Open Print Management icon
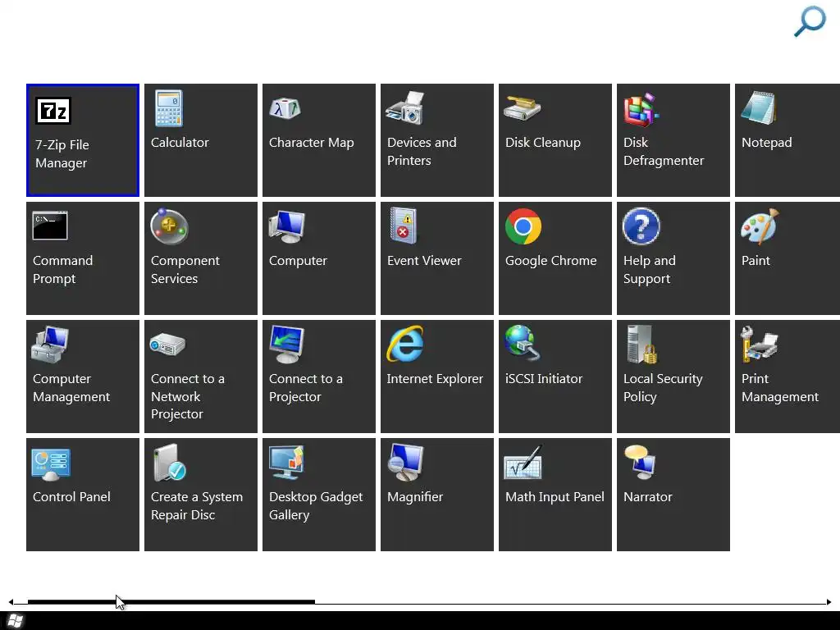 click(759, 345)
